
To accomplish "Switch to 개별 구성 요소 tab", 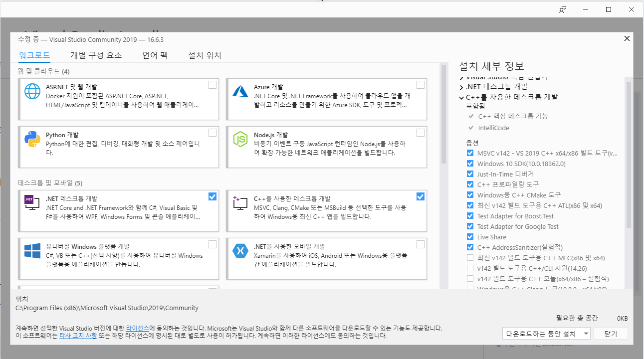I will (x=96, y=55).
